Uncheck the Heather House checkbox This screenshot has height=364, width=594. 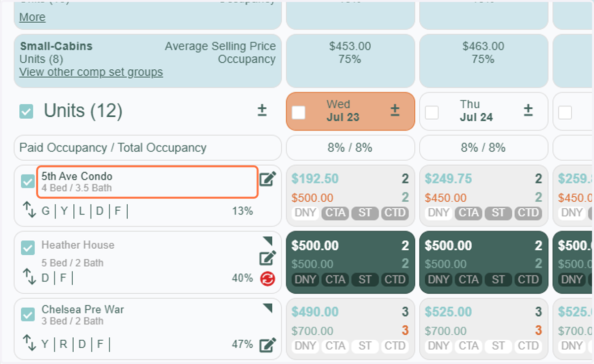tap(28, 248)
